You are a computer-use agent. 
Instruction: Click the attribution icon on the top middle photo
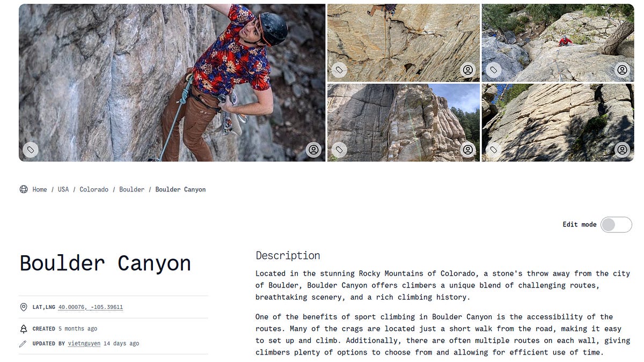pyautogui.click(x=468, y=70)
